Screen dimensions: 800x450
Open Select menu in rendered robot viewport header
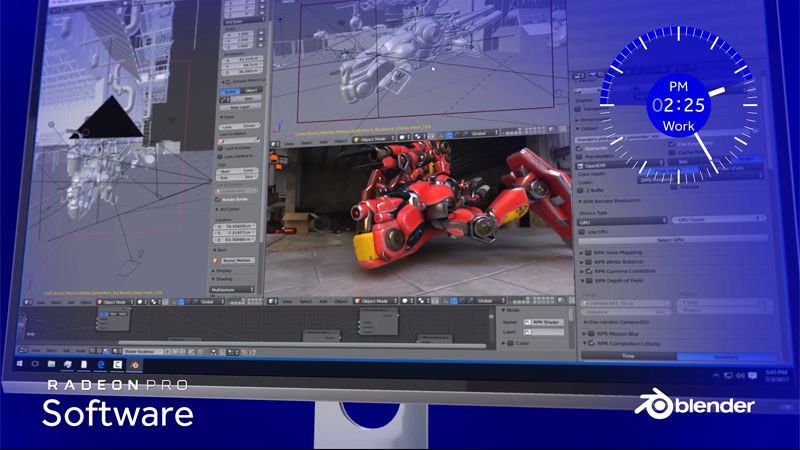click(306, 301)
